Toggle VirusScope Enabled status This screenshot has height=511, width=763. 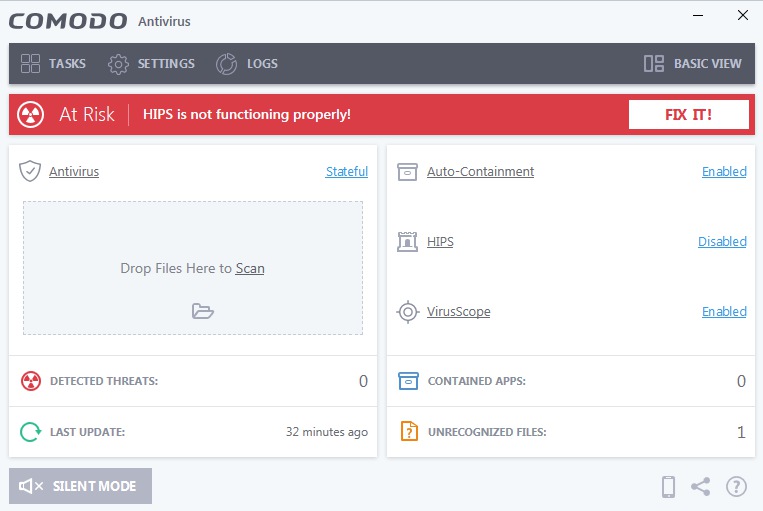(724, 311)
